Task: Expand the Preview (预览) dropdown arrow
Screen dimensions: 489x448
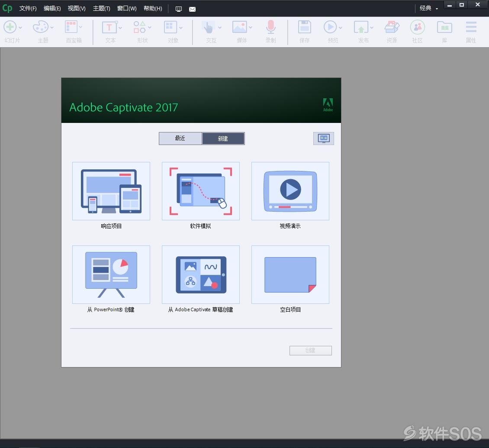Action: click(x=341, y=28)
